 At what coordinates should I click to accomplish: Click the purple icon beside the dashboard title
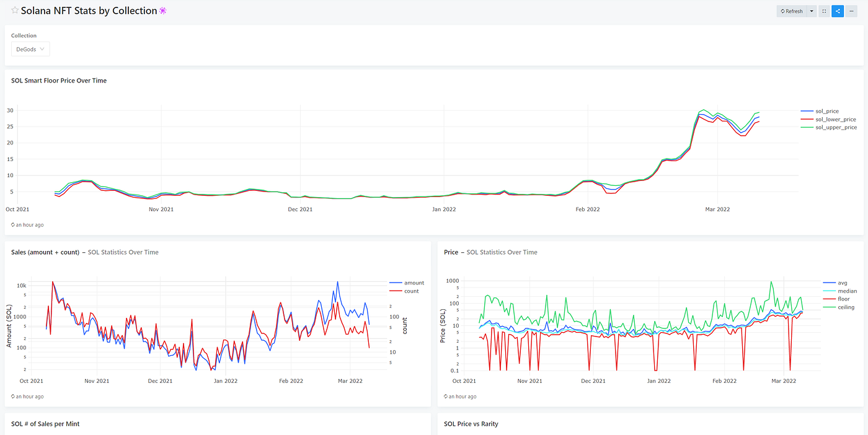[x=163, y=11]
